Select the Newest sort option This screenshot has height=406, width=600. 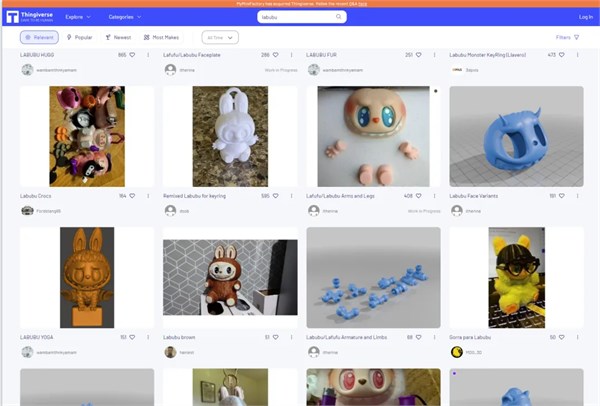pos(119,37)
